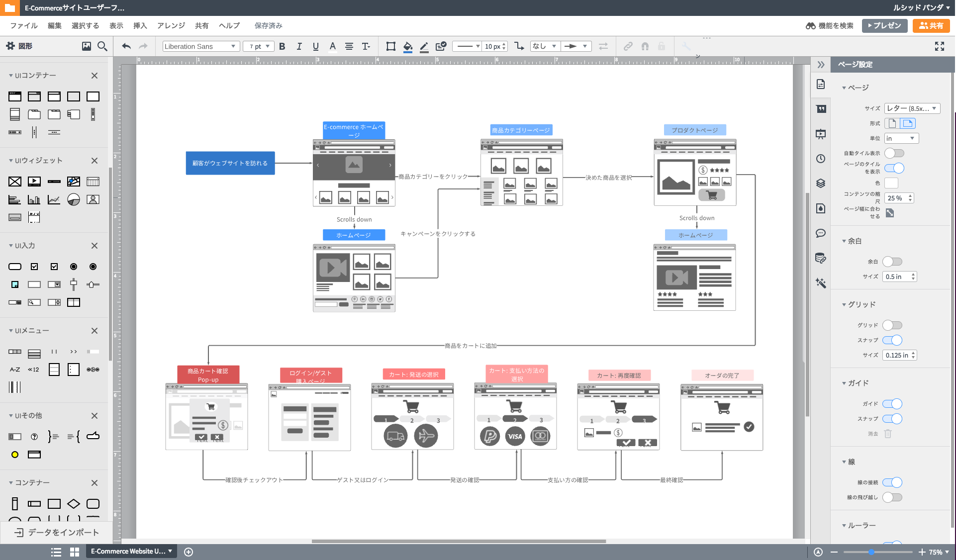Open the アレンジ menu
Screen dimensions: 956x560
[x=171, y=25]
